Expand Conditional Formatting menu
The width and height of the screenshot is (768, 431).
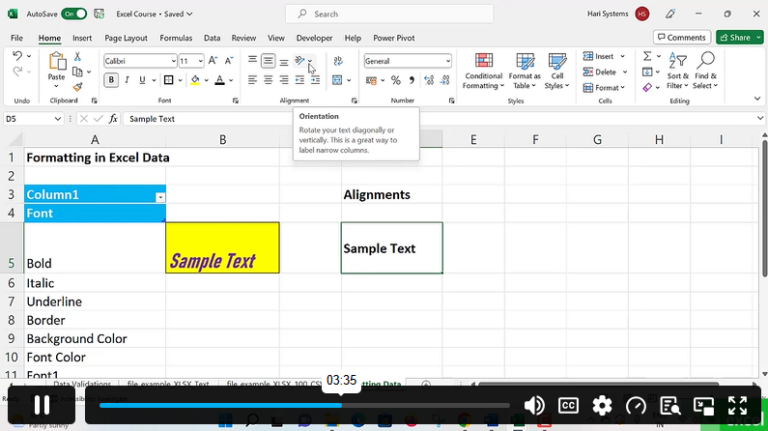point(483,71)
